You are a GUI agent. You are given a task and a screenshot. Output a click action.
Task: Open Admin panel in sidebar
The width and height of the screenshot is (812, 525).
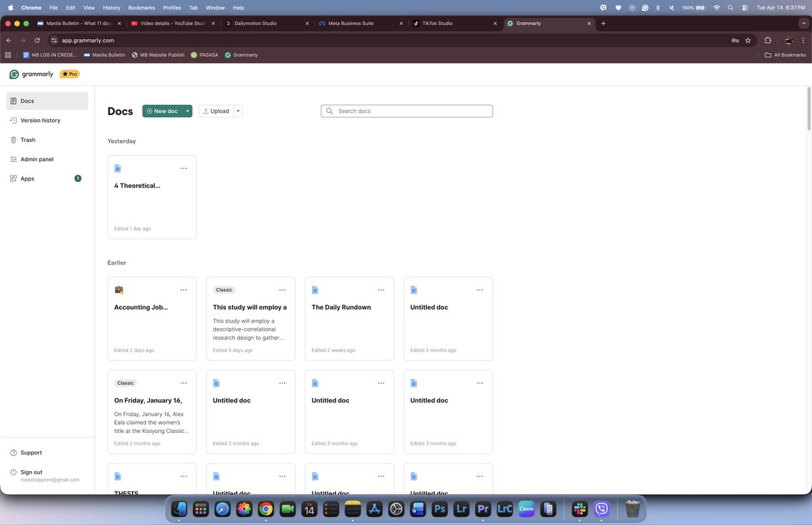47,160
